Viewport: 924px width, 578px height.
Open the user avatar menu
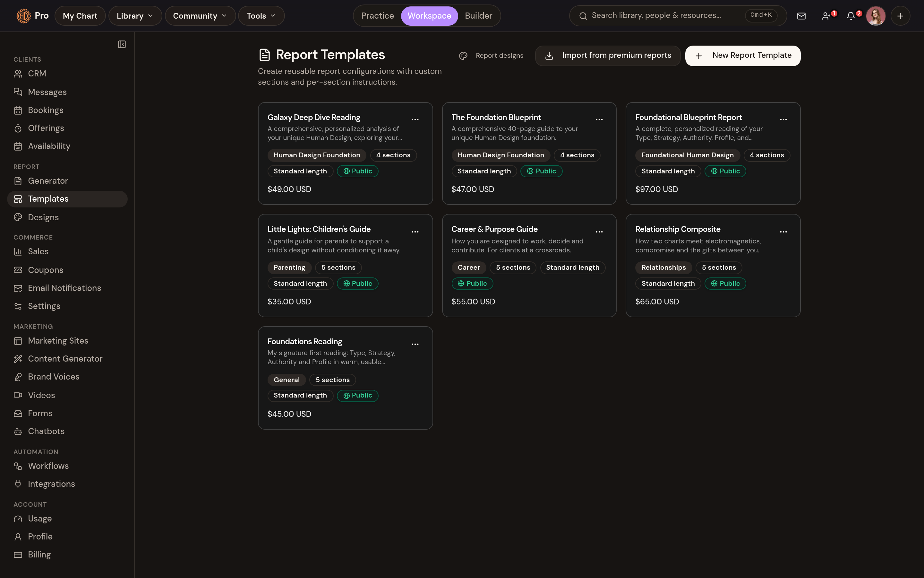pos(876,16)
